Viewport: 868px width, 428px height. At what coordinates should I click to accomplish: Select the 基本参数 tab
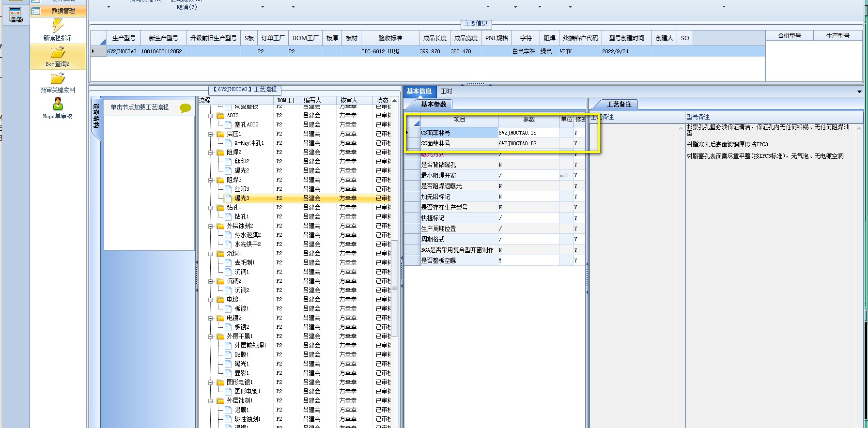[x=434, y=104]
